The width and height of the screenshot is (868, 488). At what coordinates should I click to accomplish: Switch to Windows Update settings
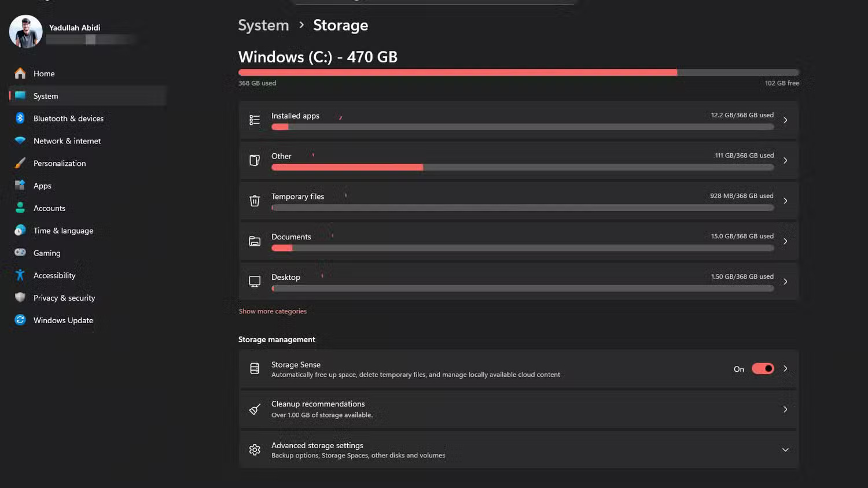coord(62,320)
